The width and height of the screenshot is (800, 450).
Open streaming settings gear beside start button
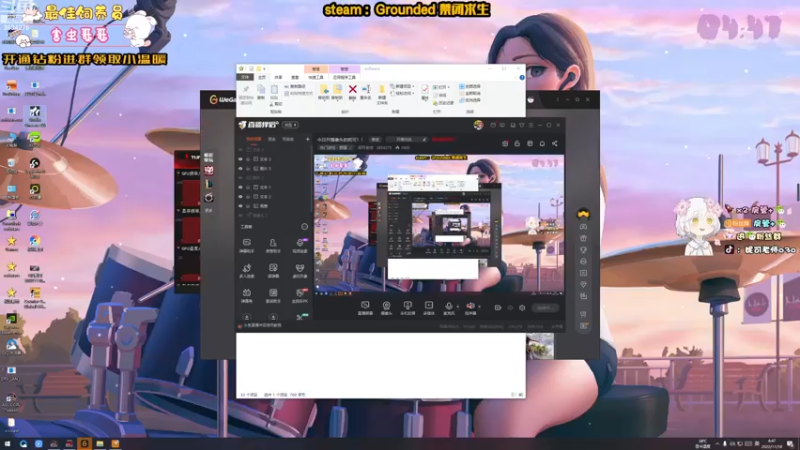[522, 308]
